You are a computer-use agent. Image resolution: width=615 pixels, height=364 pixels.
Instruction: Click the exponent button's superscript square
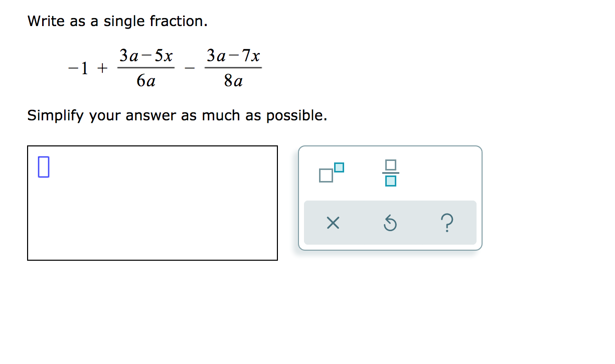tap(339, 167)
